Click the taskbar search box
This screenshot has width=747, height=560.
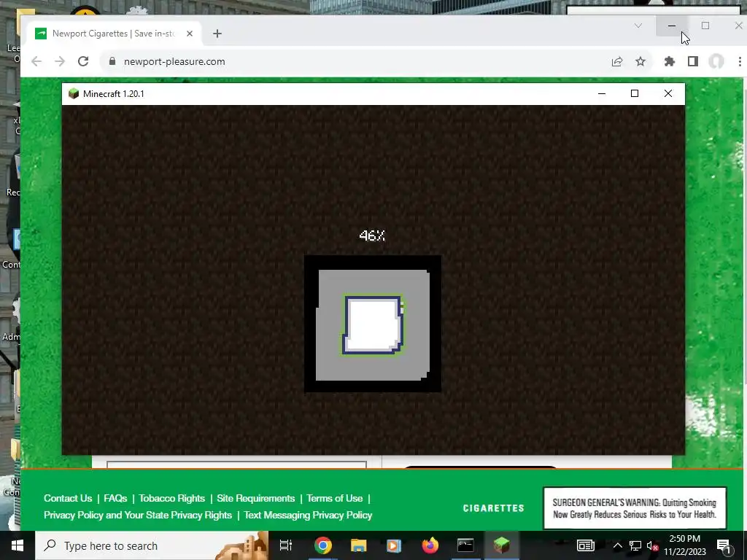coord(152,545)
